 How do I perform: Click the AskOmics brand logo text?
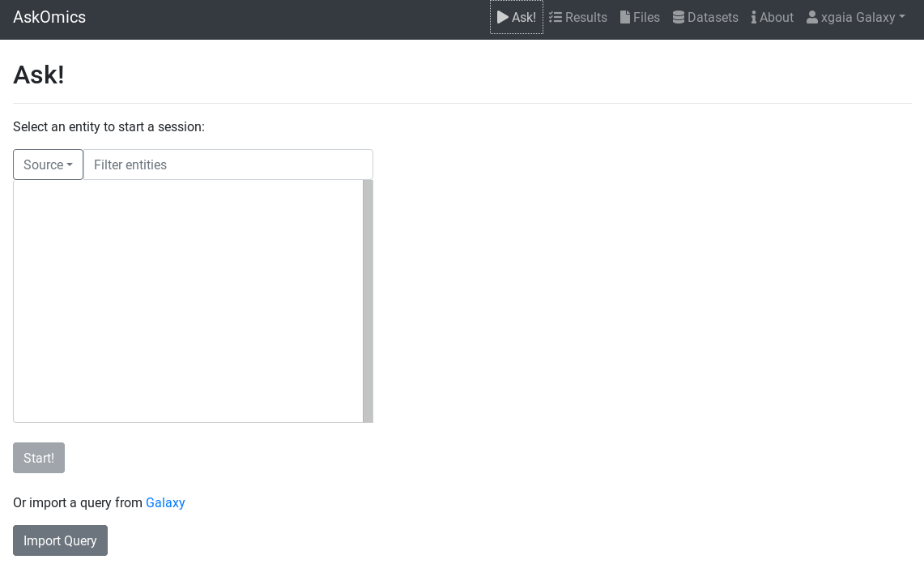coord(49,17)
